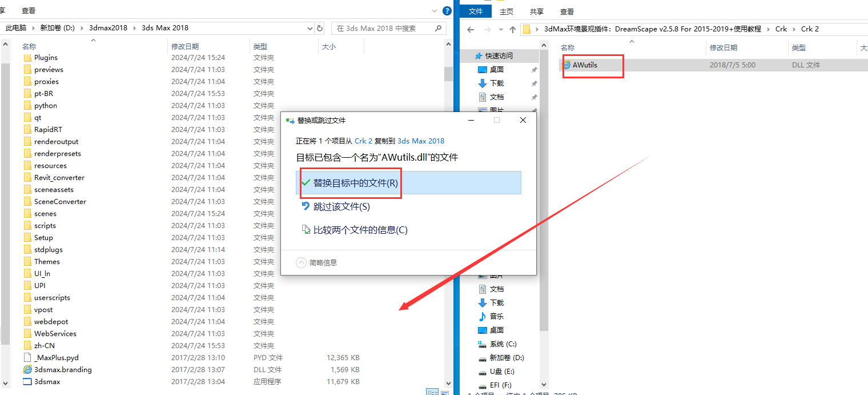Expand the chevron between 使用教程 and Crk

[769, 29]
